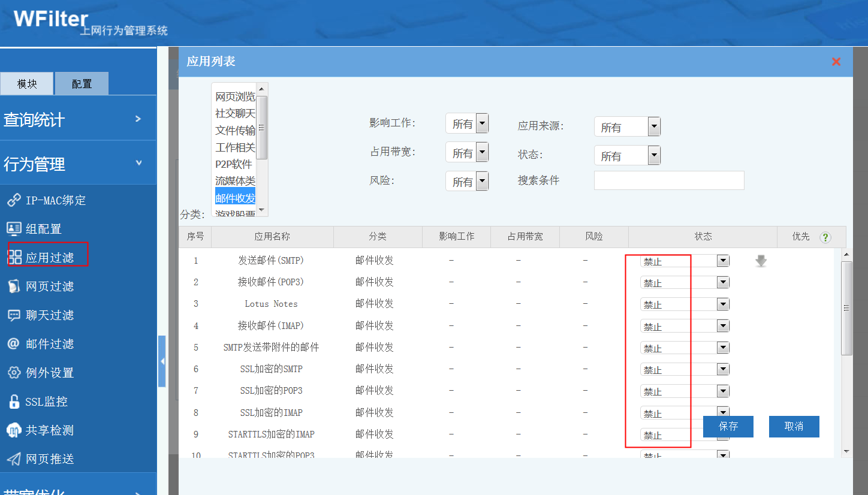Click the 组配置 sidebar icon
Viewport: 868px width, 495px height.
point(14,229)
